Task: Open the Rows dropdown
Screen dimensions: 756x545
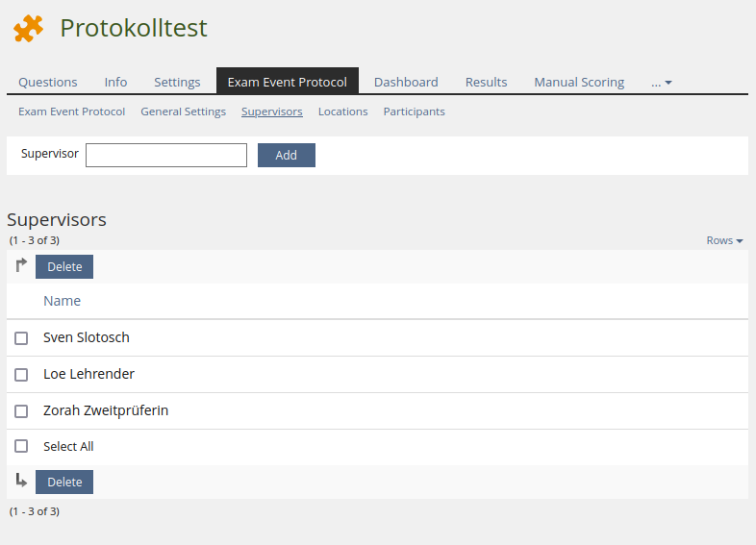Action: tap(724, 240)
